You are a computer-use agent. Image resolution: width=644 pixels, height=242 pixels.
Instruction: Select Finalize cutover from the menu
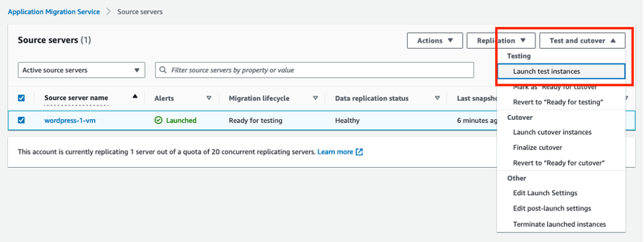(537, 148)
